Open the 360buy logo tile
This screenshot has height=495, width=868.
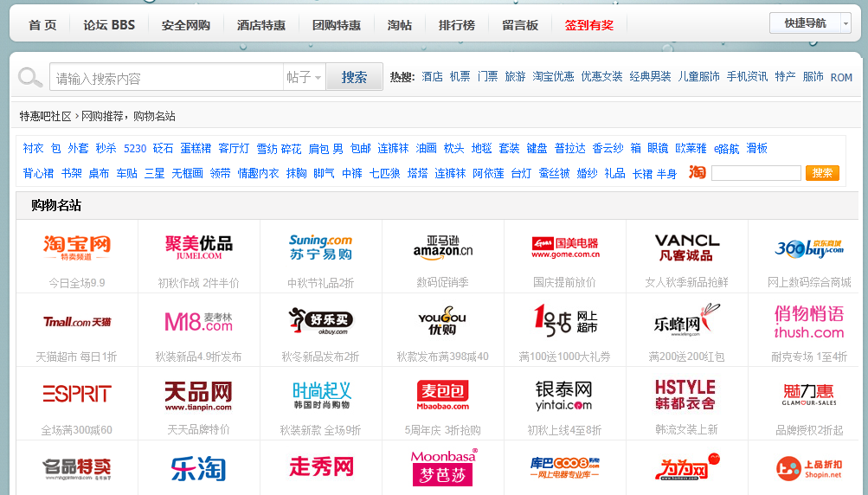pyautogui.click(x=809, y=248)
